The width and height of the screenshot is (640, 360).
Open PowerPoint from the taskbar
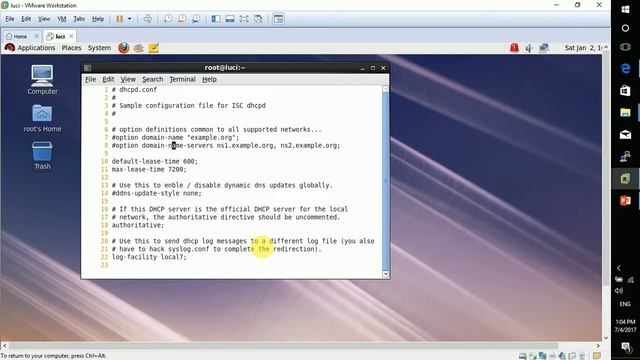pos(625,200)
